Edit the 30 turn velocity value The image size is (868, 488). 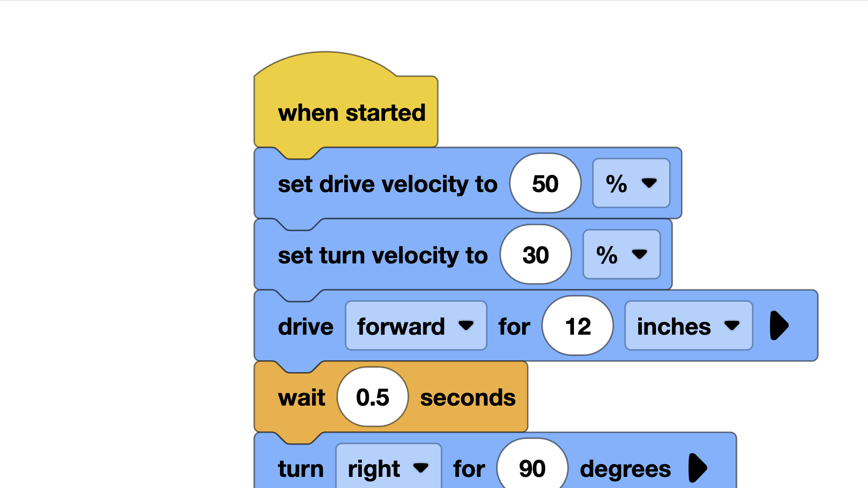pos(536,255)
